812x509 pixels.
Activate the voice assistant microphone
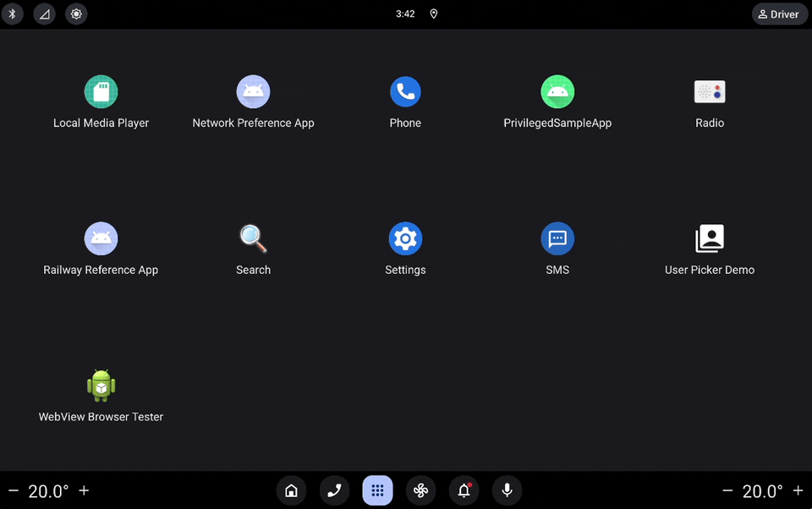pyautogui.click(x=507, y=490)
